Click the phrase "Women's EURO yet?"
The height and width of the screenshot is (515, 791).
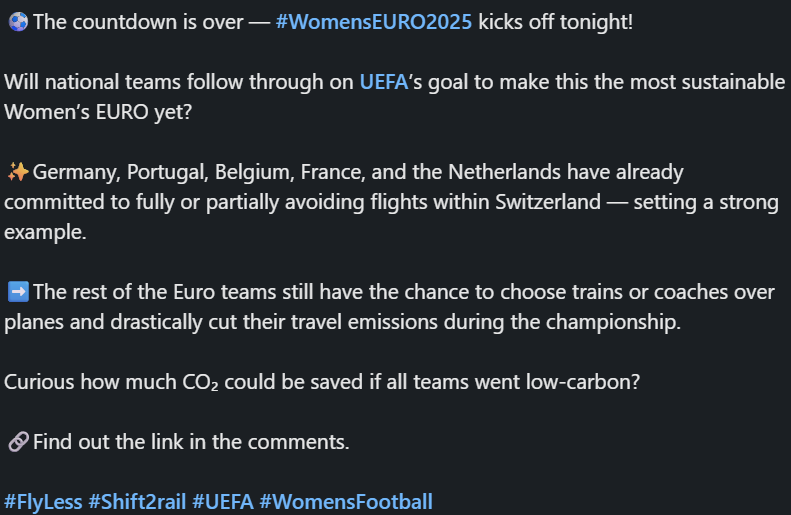click(x=97, y=112)
